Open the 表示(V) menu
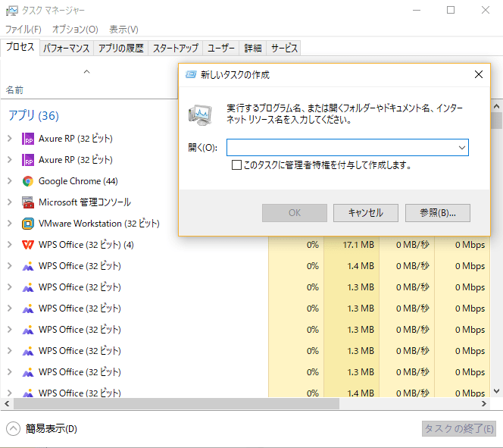This screenshot has width=503, height=448. click(x=123, y=30)
